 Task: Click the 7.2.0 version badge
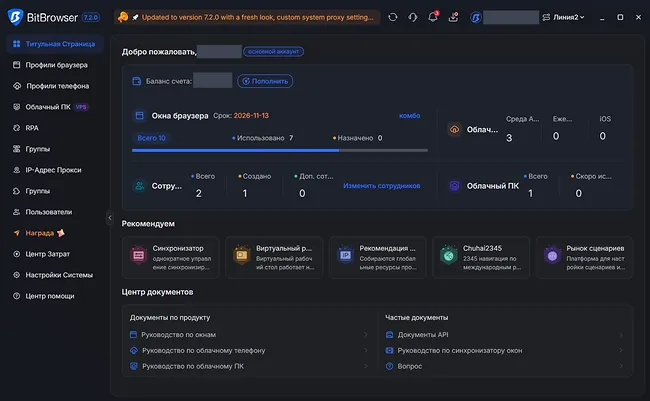point(90,17)
